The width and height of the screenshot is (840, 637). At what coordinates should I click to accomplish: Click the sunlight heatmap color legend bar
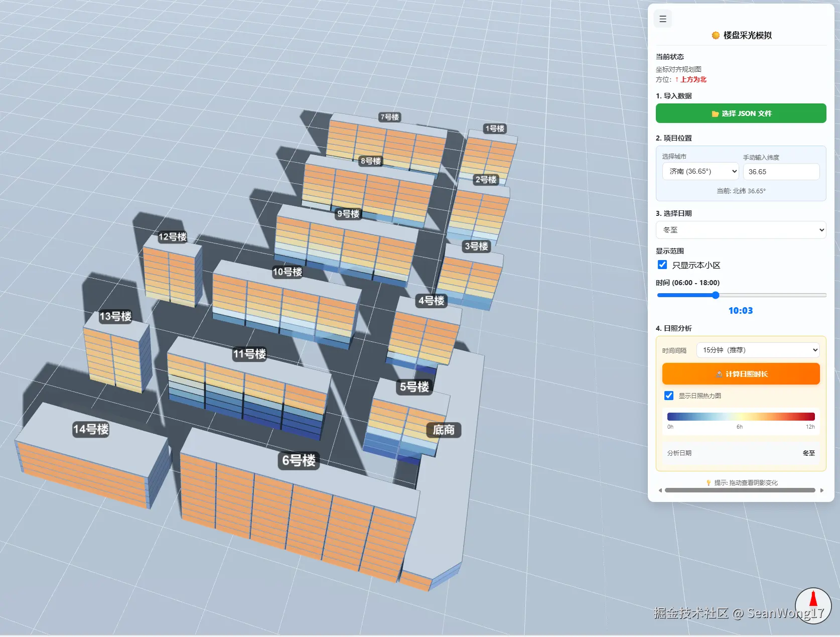(x=741, y=416)
